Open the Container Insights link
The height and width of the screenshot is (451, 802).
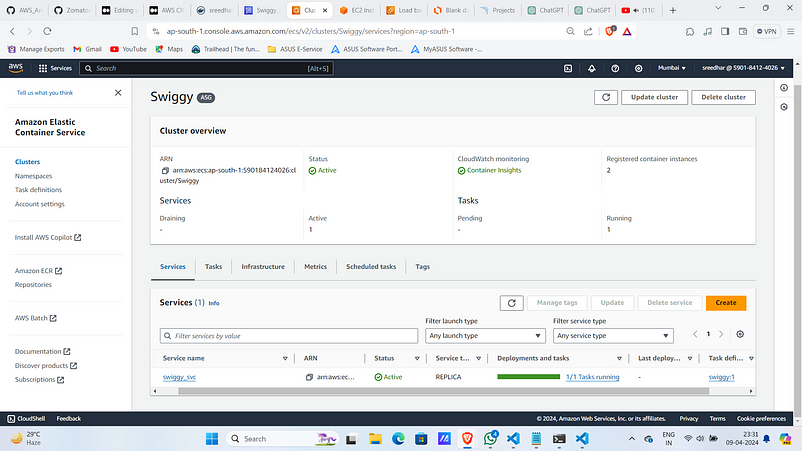pyautogui.click(x=494, y=170)
